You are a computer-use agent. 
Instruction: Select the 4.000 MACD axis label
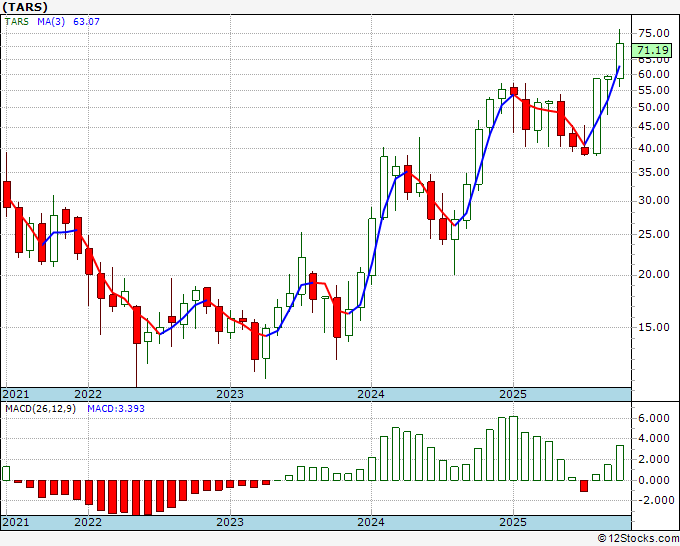click(x=654, y=438)
